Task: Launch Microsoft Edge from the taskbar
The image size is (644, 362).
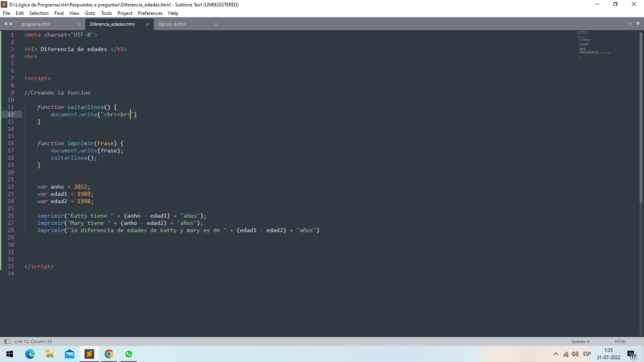Action: 30,354
